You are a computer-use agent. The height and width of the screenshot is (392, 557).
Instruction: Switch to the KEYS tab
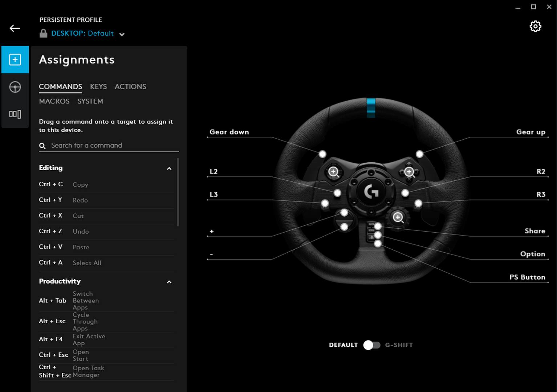[98, 87]
